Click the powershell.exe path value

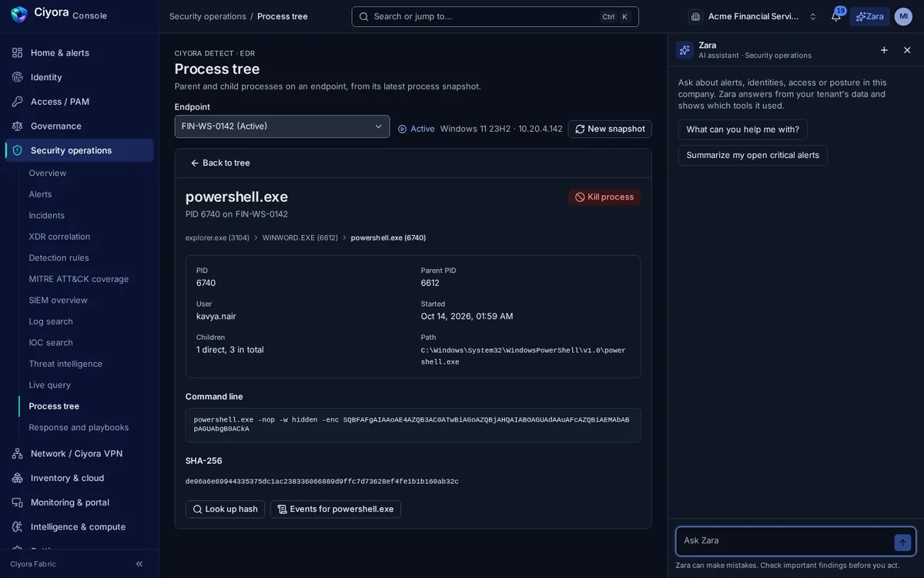pos(524,356)
